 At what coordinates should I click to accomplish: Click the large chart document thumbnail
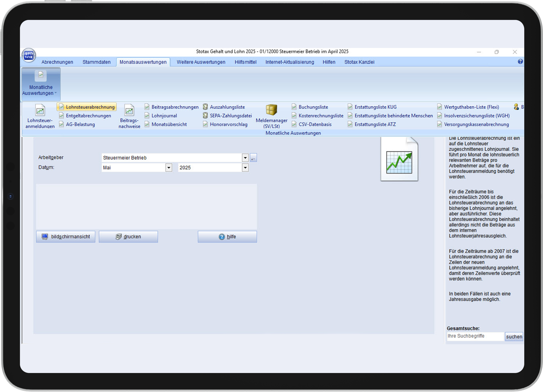[399, 159]
